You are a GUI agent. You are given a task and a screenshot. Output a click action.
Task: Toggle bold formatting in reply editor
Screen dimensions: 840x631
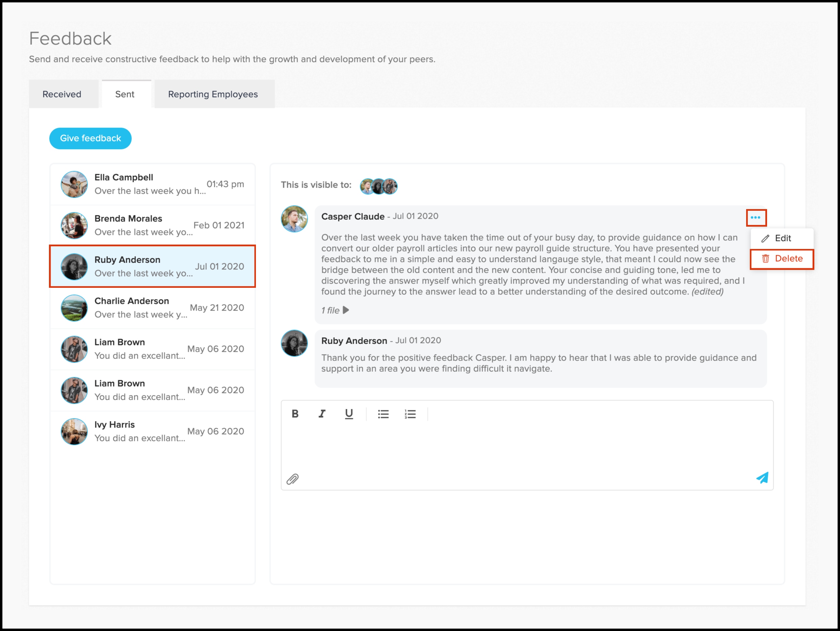coord(295,414)
